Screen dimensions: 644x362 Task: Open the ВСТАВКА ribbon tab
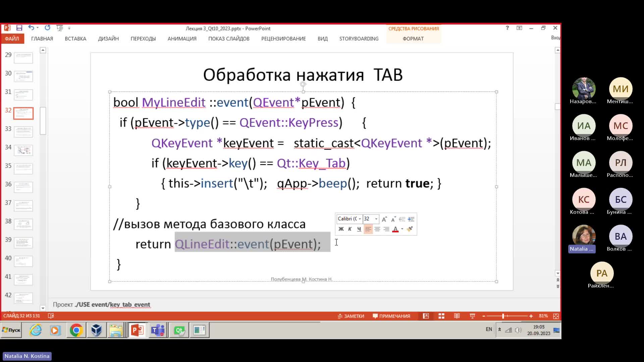tap(75, 39)
